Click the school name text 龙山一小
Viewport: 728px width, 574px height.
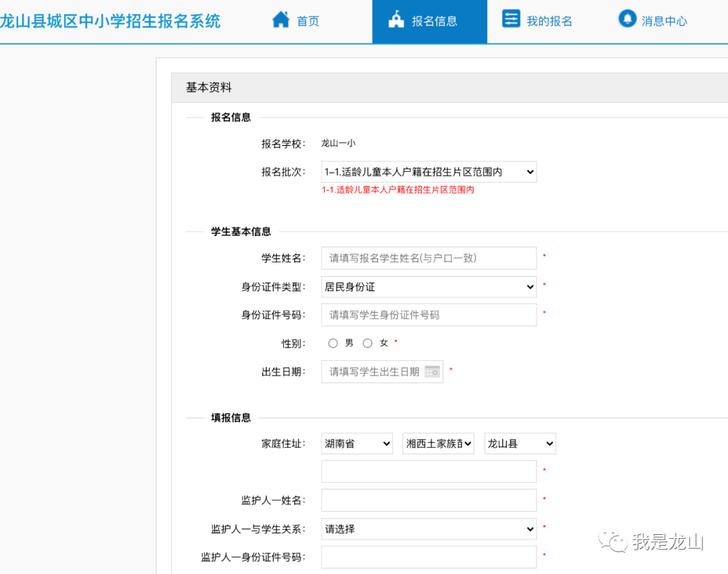click(338, 143)
